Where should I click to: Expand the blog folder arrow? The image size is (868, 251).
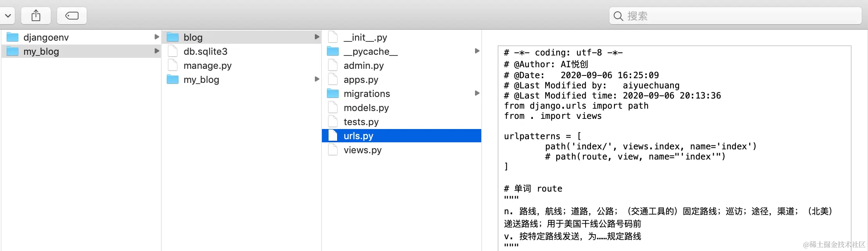(317, 37)
